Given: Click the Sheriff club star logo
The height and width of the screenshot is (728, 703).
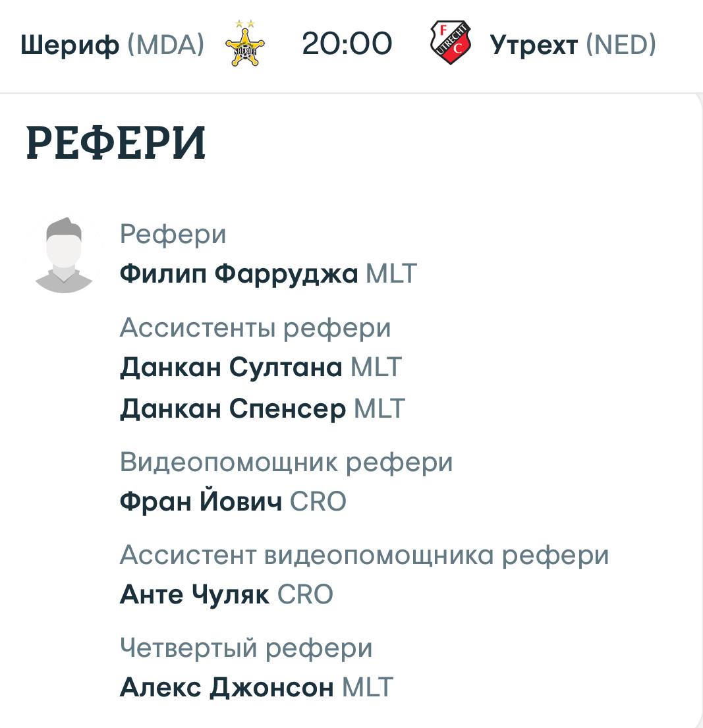Looking at the screenshot, I should [244, 43].
